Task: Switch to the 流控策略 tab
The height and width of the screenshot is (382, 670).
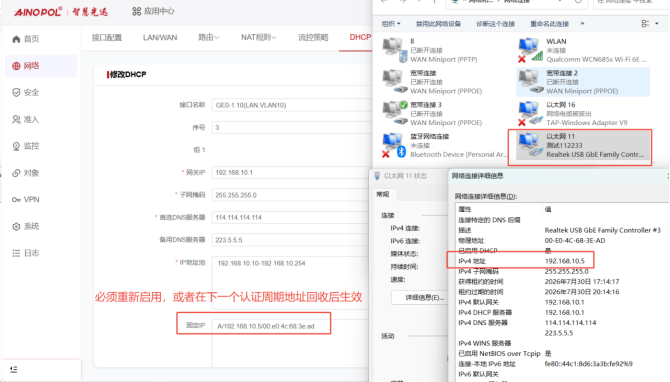Action: 313,38
